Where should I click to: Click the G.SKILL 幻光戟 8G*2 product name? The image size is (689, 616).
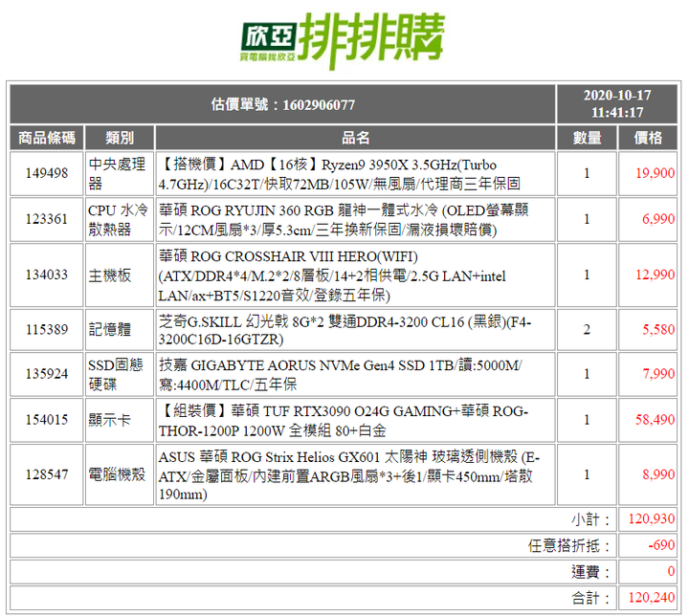(344, 330)
